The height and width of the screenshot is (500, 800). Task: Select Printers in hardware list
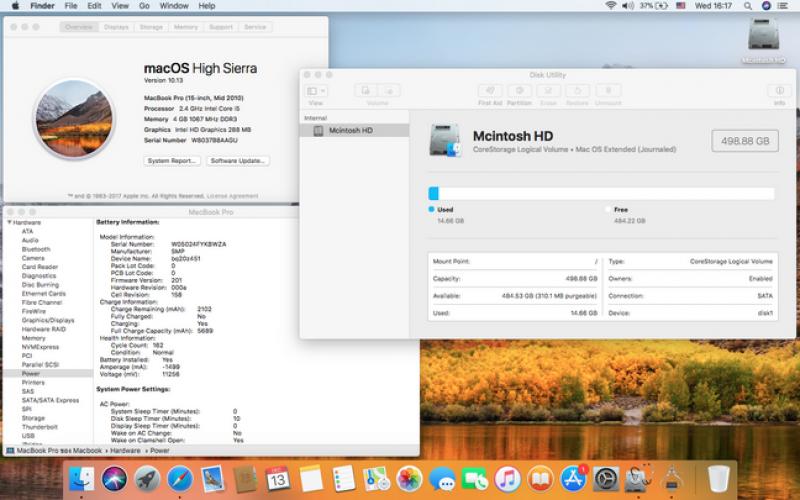[33, 383]
